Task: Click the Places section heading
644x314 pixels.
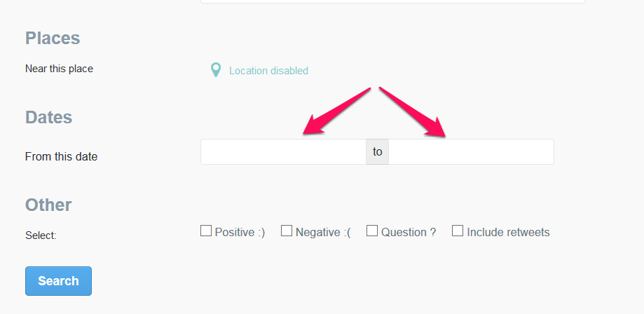Action: coord(53,38)
